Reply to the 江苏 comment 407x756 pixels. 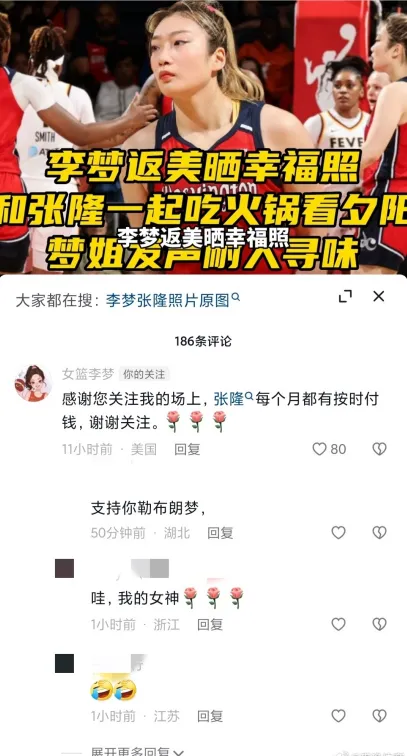tap(210, 716)
